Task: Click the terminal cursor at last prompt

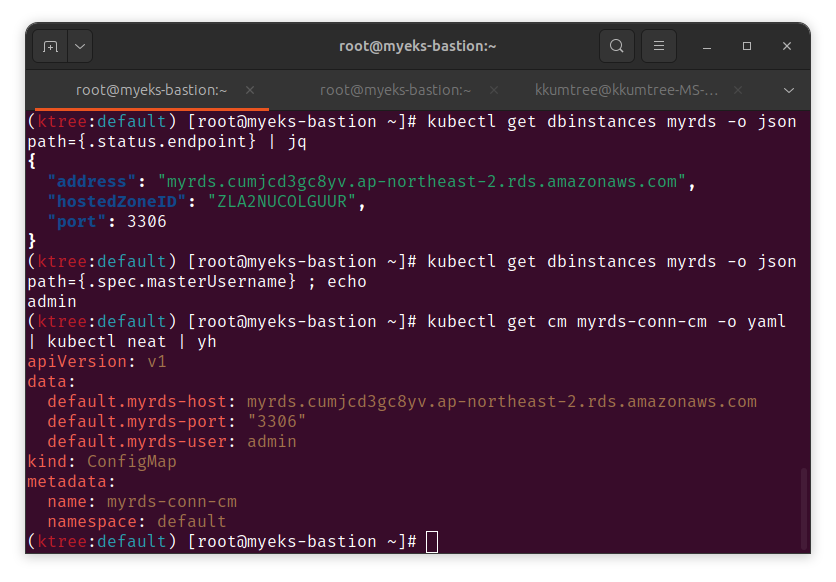Action: (432, 542)
